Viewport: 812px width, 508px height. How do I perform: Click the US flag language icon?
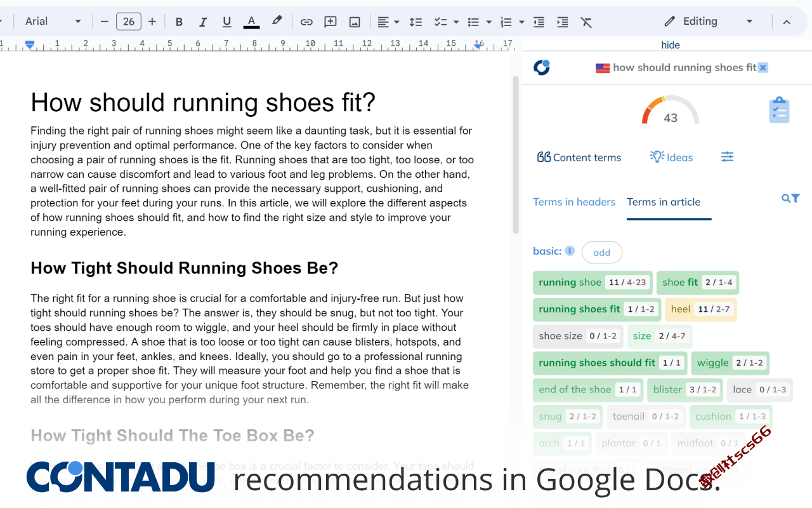coord(603,68)
